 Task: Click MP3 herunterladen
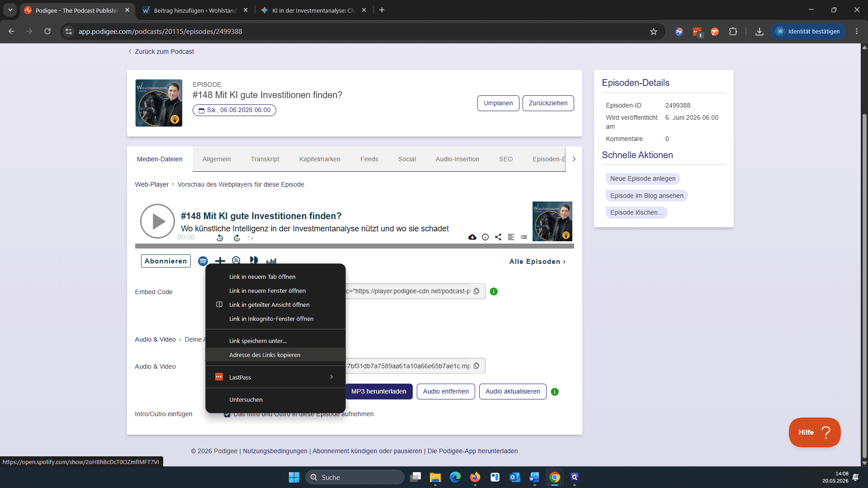[379, 392]
